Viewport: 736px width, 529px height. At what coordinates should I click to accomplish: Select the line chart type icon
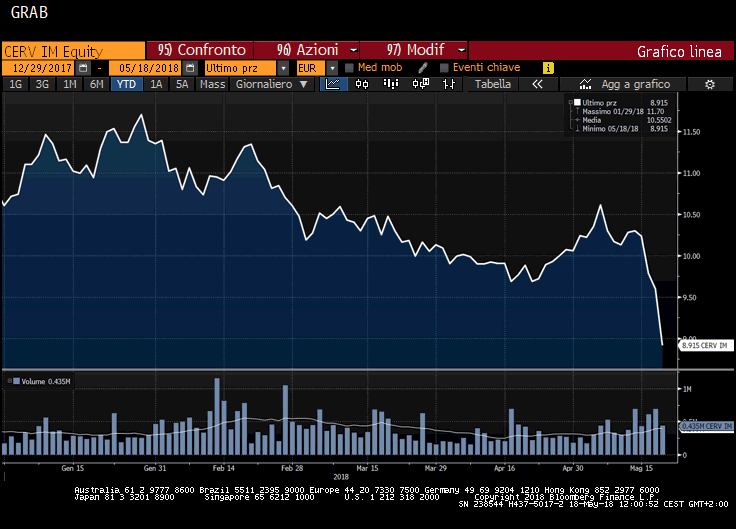click(x=334, y=85)
